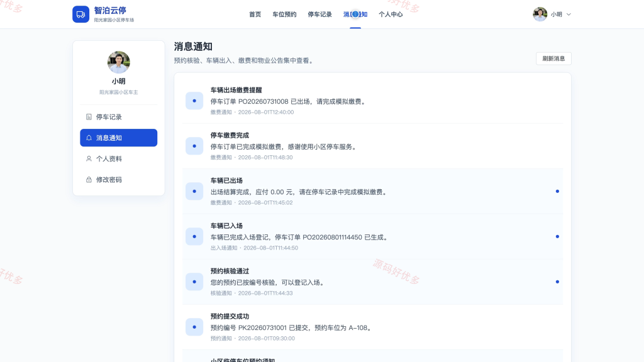Click unread dot on 车辆已入场 row

[x=557, y=237]
